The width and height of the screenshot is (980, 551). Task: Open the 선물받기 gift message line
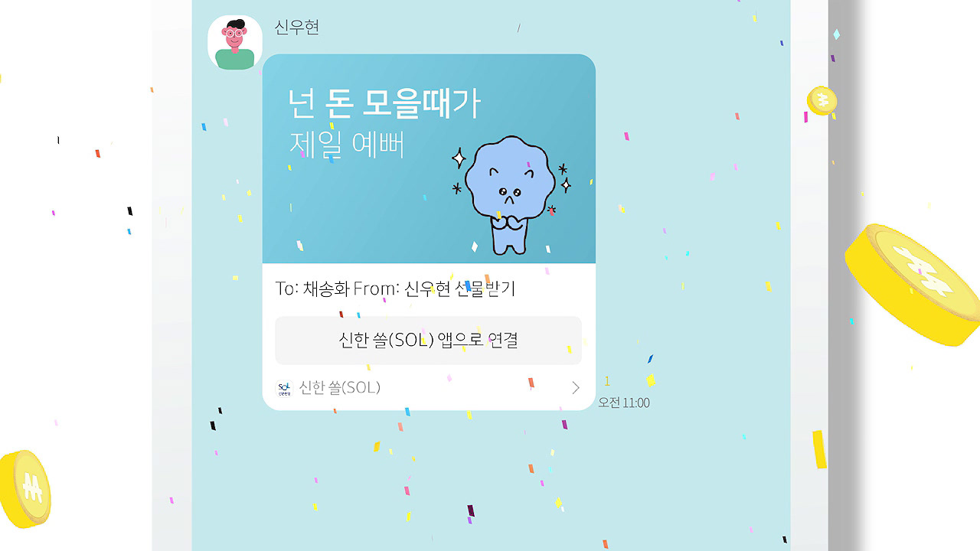pyautogui.click(x=396, y=289)
